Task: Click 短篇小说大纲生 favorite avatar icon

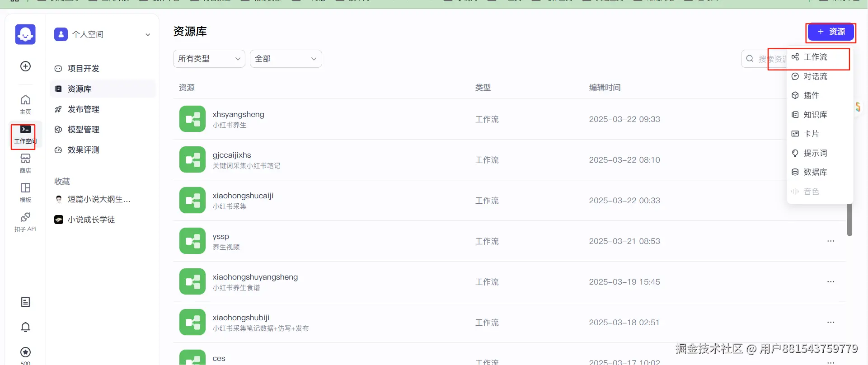Action: click(59, 199)
